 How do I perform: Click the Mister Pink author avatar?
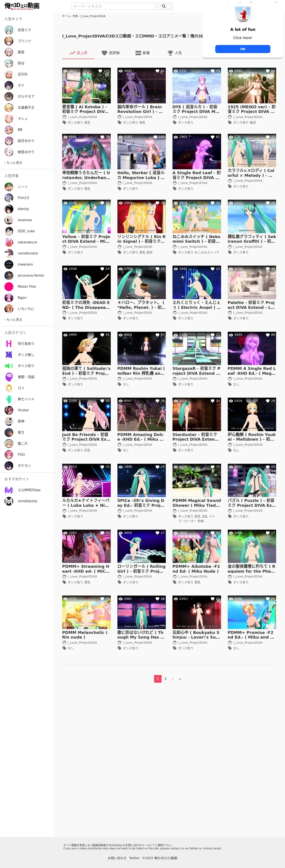click(9, 287)
